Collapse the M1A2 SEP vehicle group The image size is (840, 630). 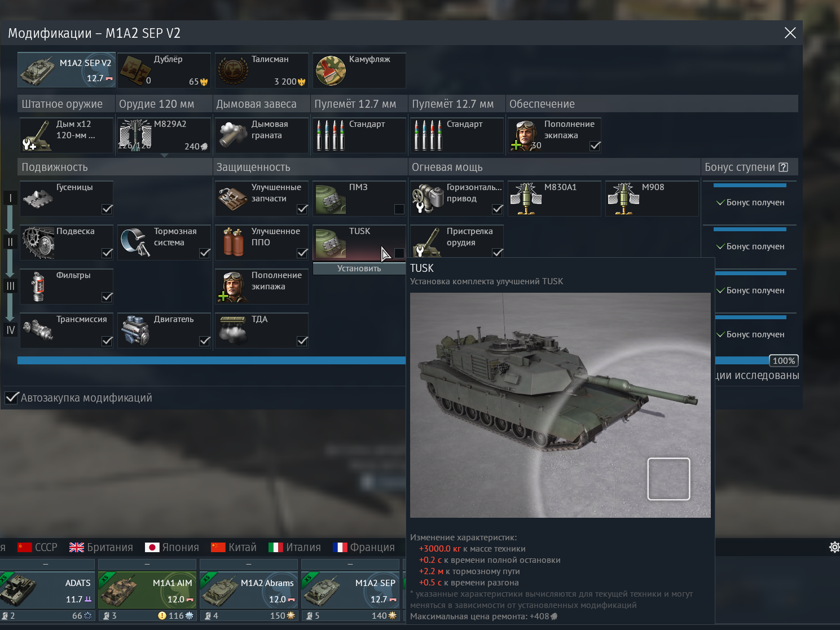click(350, 564)
